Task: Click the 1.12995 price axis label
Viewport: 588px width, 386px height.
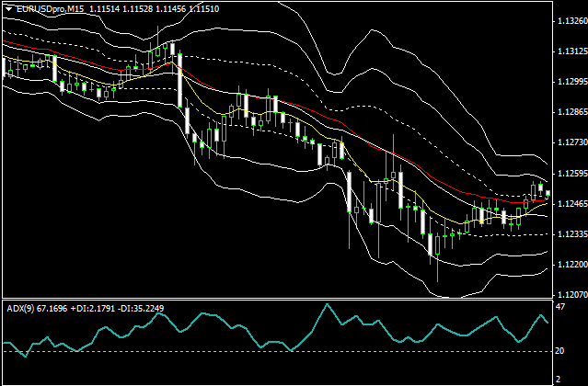Action: 571,82
